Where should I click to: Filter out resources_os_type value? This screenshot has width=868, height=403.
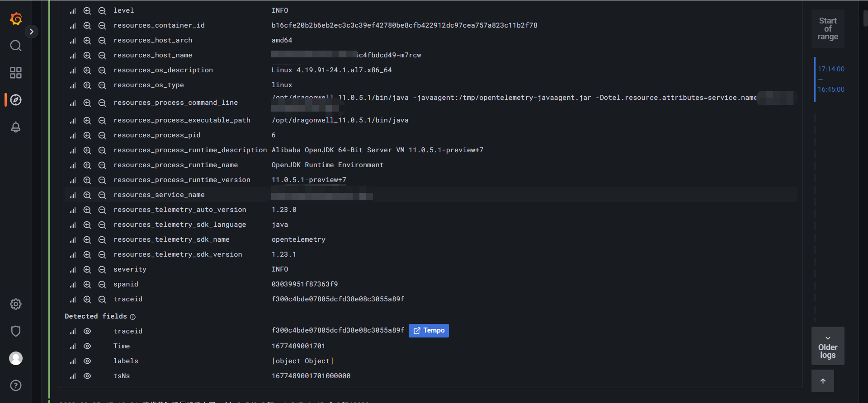[x=102, y=85]
